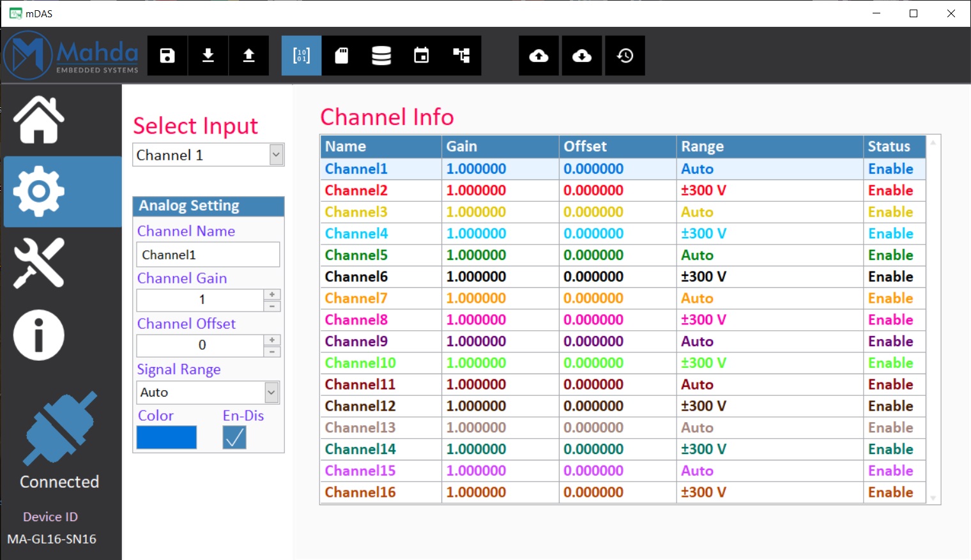Toggle the En-Dis checkbox
971x560 pixels.
tap(234, 437)
